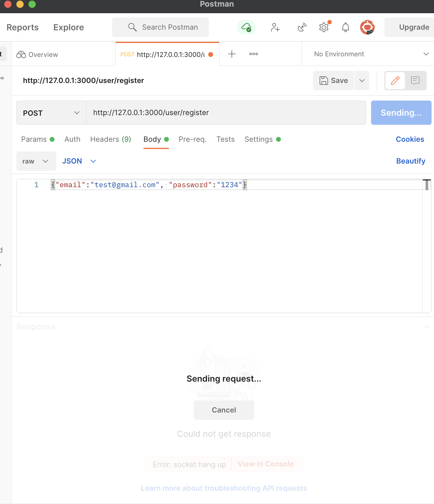Click the Could not get response text
Screen dimensions: 434x504
pyautogui.click(x=224, y=434)
